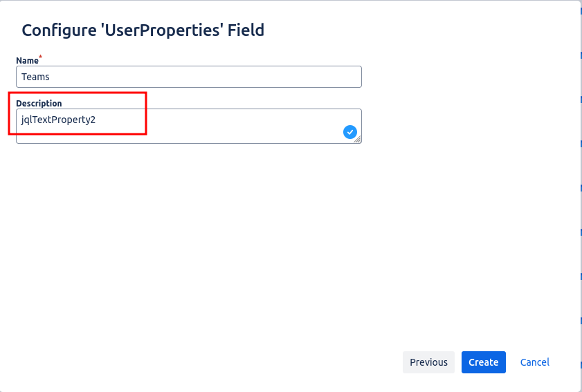Click the blue checkmark icon in Description

point(349,132)
